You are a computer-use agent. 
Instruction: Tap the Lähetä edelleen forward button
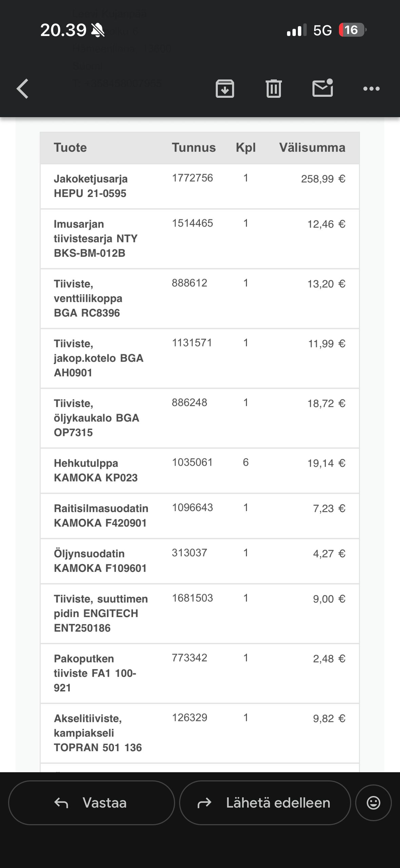pyautogui.click(x=265, y=803)
